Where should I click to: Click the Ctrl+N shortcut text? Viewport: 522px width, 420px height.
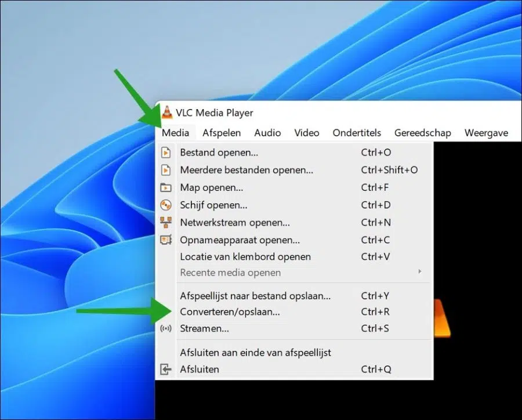[x=376, y=222]
